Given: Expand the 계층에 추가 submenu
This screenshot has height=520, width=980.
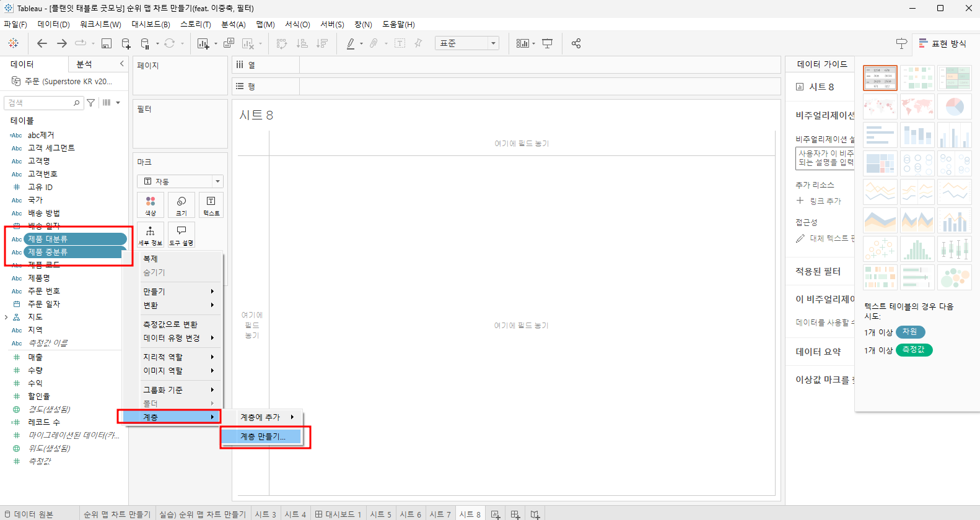Looking at the screenshot, I should [x=267, y=417].
